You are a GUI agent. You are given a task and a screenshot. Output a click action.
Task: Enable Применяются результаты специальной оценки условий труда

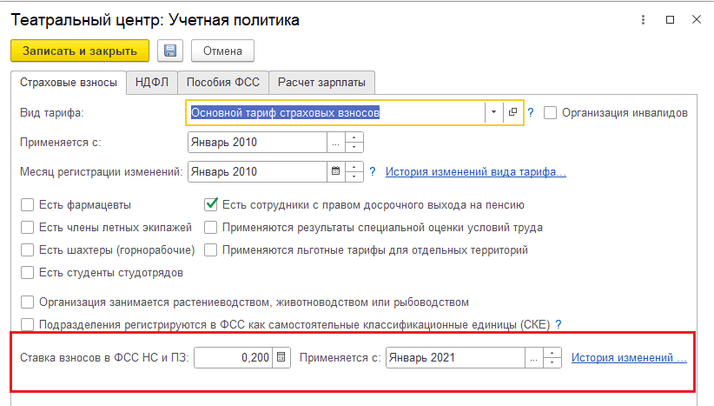point(210,227)
